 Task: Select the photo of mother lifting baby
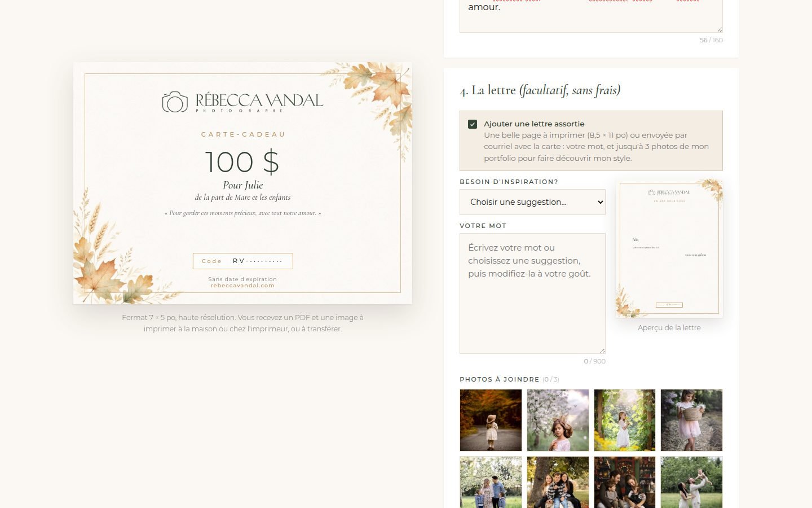pos(691,482)
